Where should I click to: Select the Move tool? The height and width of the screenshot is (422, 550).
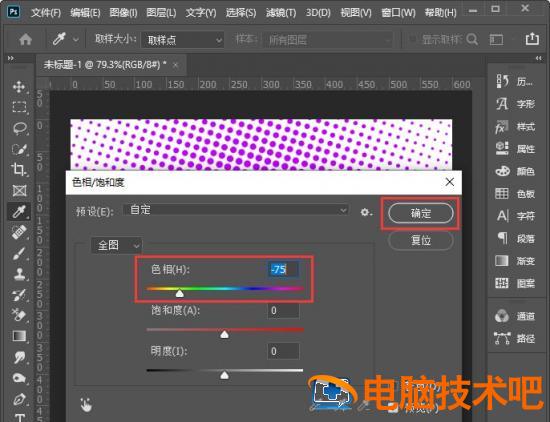pos(19,86)
